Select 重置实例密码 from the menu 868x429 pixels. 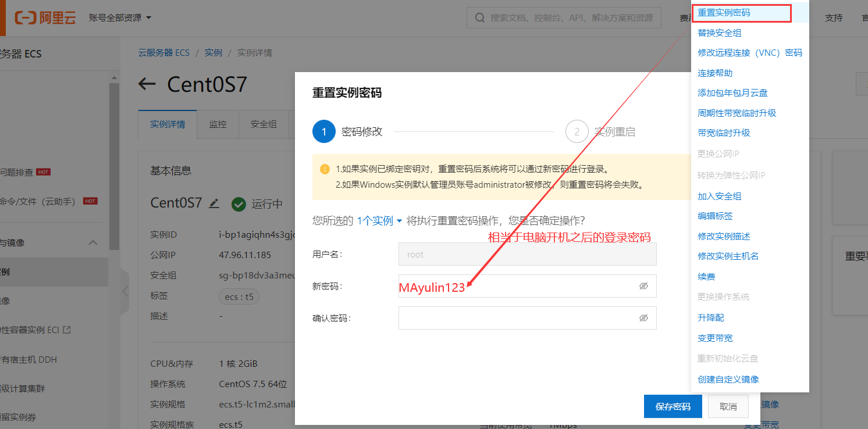click(724, 13)
